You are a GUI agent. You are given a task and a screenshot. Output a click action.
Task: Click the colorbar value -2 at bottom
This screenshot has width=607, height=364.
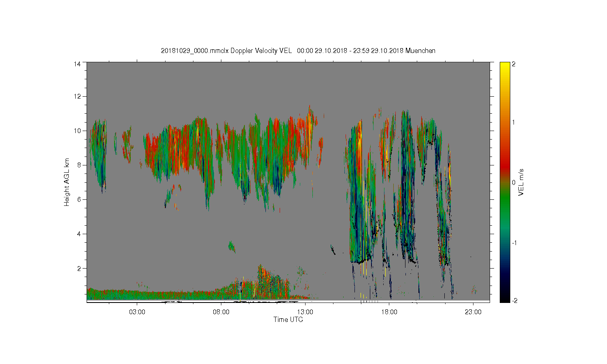[514, 301]
